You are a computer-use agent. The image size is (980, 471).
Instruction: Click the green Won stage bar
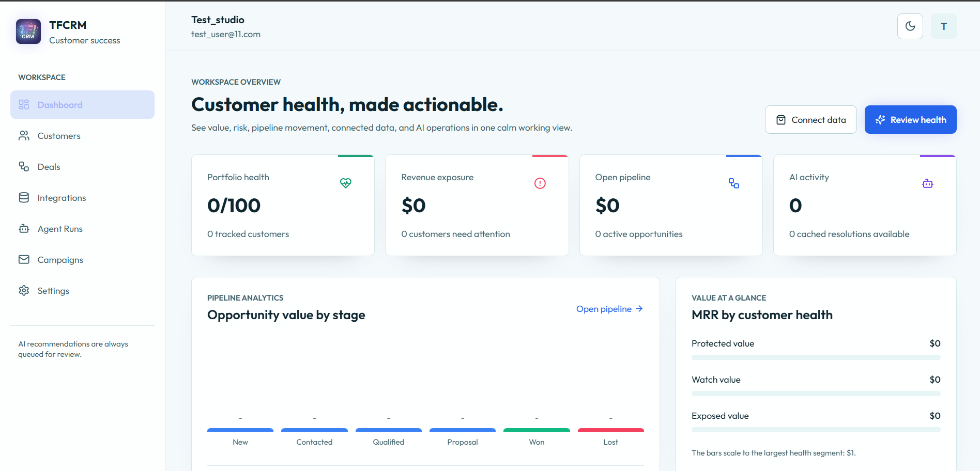(537, 430)
